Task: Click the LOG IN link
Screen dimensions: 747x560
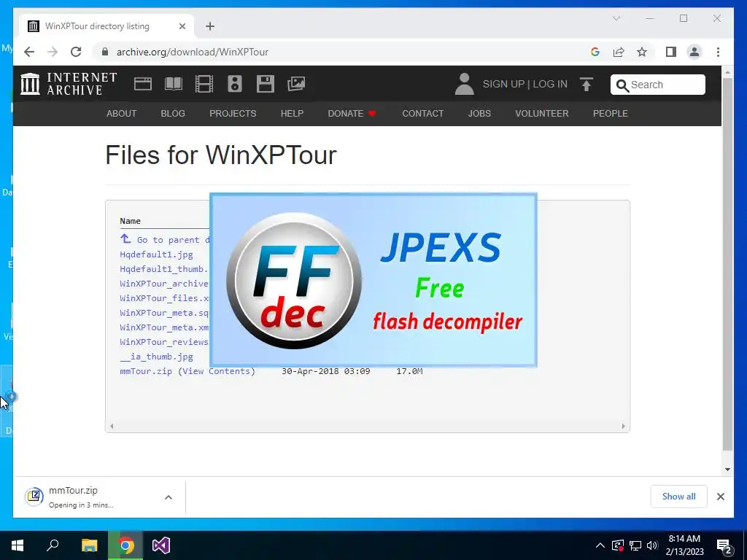Action: tap(550, 84)
